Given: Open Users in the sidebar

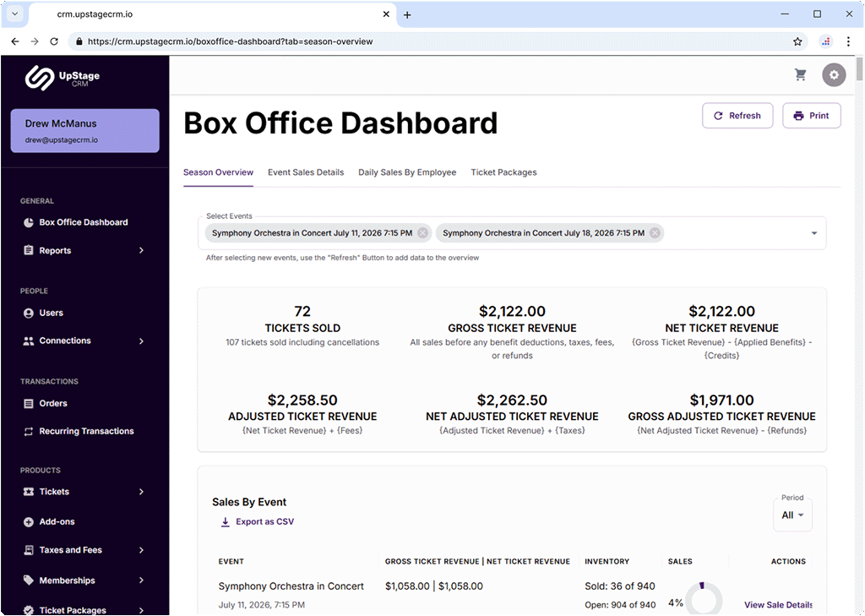Looking at the screenshot, I should pyautogui.click(x=51, y=313).
